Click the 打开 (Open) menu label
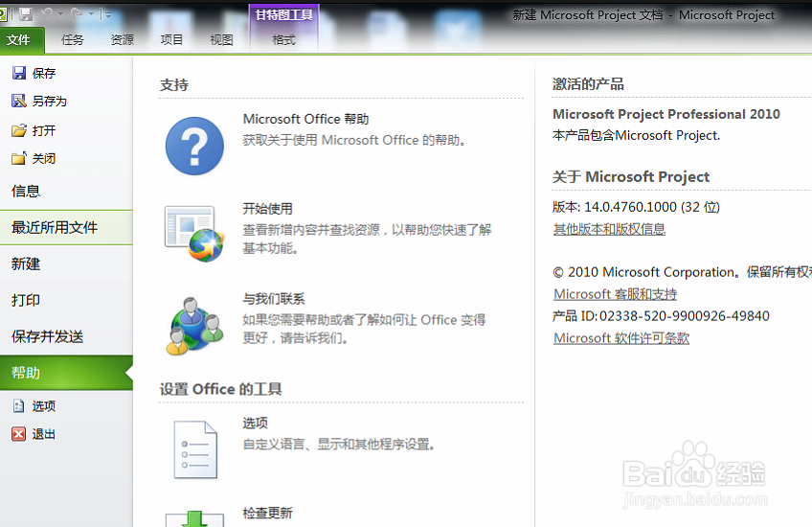The height and width of the screenshot is (527, 812). pos(44,130)
